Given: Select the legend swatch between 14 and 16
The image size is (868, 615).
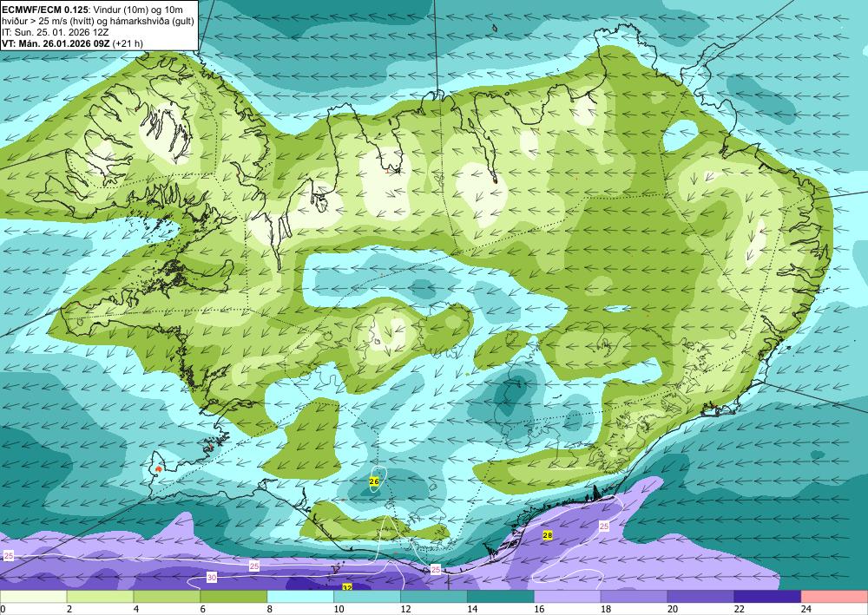Looking at the screenshot, I should coord(501,596).
